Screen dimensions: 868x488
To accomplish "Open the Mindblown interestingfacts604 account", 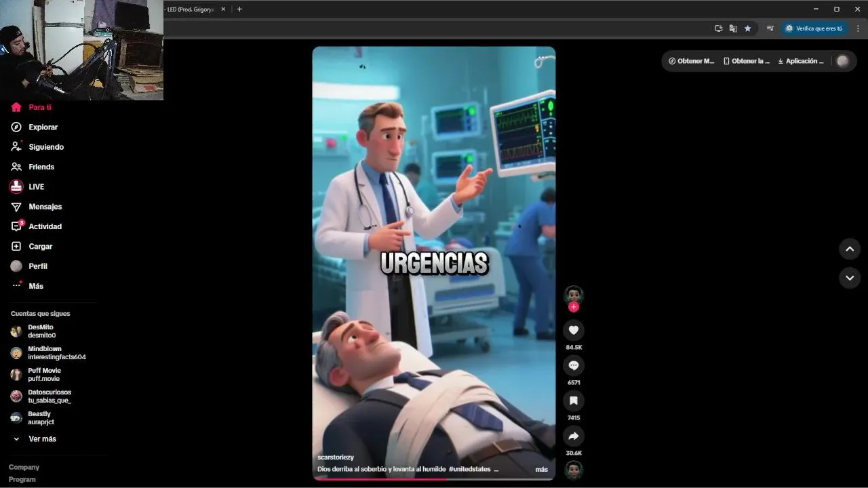I will coord(48,353).
